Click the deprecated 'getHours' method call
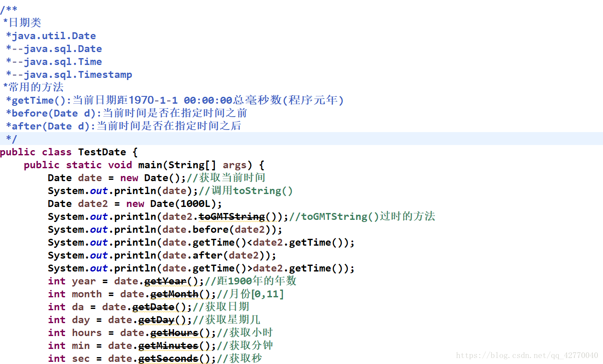The height and width of the screenshot is (364, 603). point(174,333)
